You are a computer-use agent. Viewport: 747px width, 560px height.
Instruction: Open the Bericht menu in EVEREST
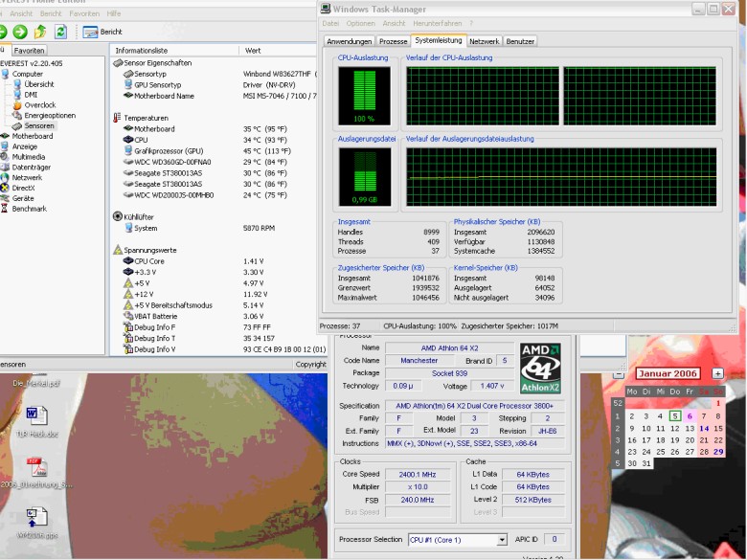pos(51,13)
